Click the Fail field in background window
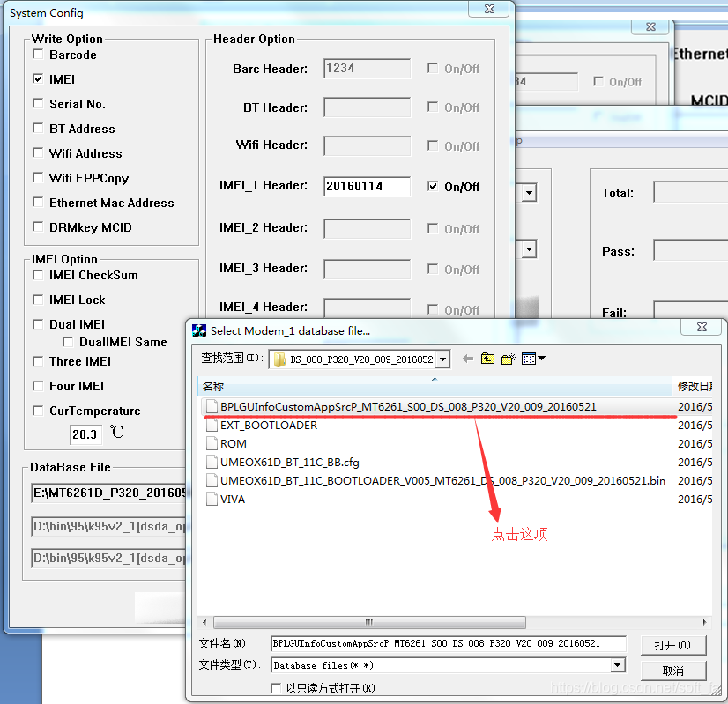The height and width of the screenshot is (704, 728). point(691,310)
